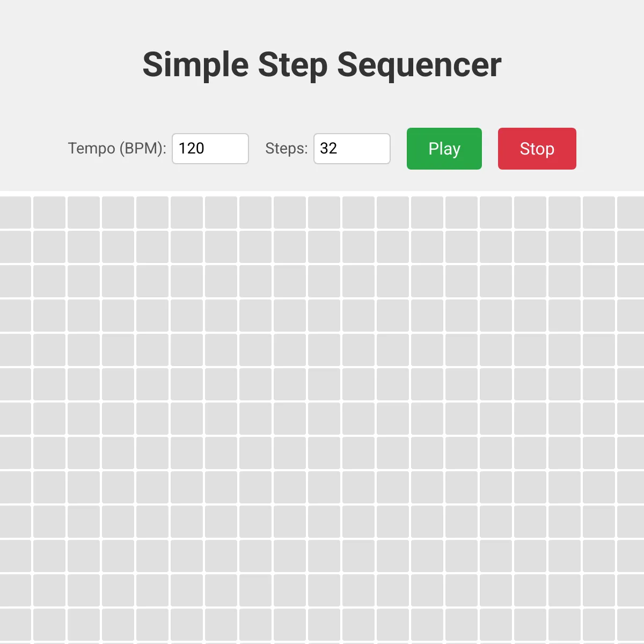
Task: Activate eleventh-row step cell in the ninth column
Action: 290,556
